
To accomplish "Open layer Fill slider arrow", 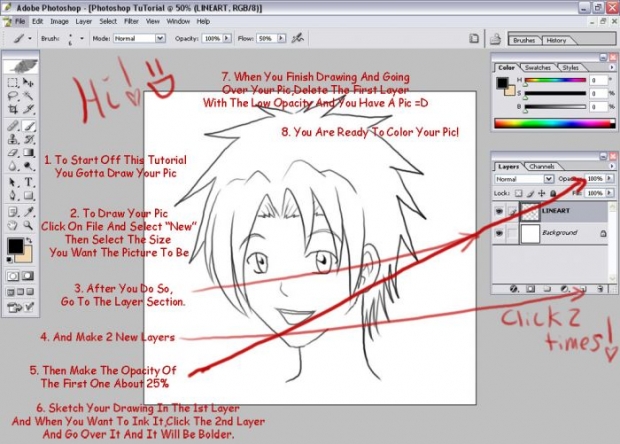I will coord(609,193).
